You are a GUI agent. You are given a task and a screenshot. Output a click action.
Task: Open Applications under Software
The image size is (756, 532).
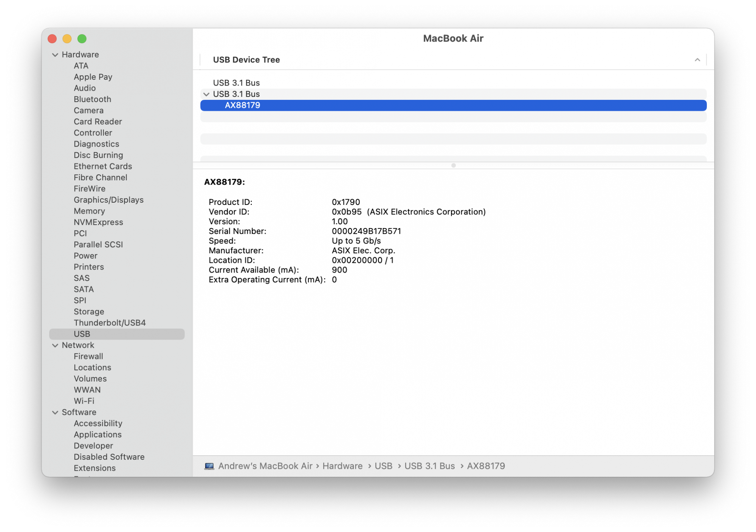coord(98,434)
